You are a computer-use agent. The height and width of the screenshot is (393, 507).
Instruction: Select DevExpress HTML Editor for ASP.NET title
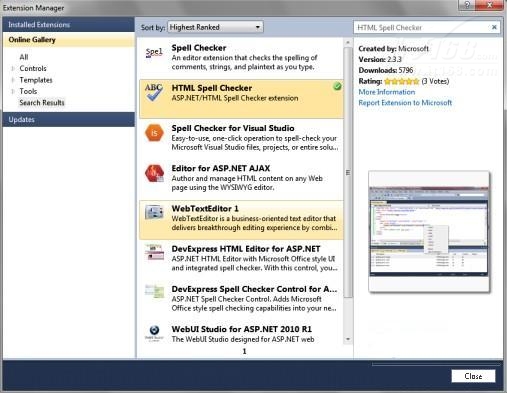[246, 249]
